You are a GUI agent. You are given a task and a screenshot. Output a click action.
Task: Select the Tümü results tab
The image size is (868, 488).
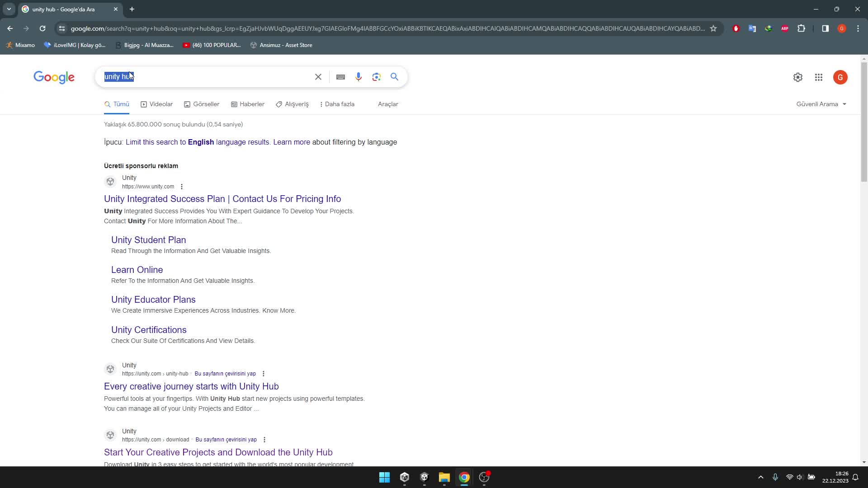click(x=117, y=104)
